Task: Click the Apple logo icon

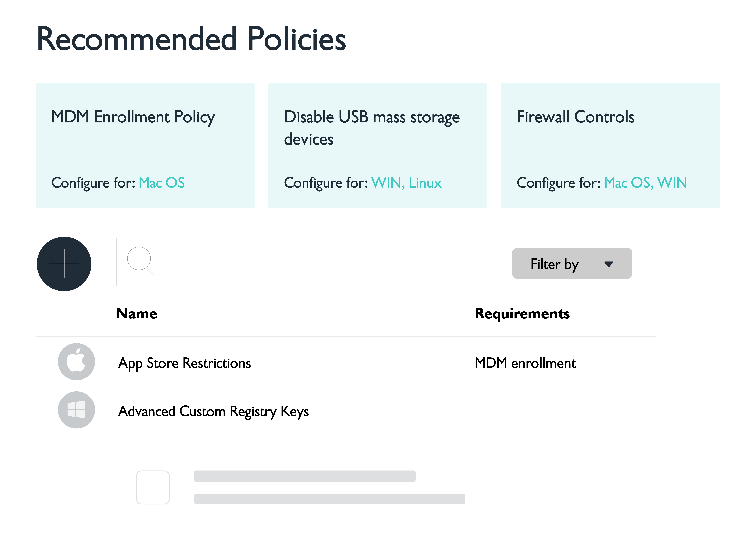Action: 76,361
